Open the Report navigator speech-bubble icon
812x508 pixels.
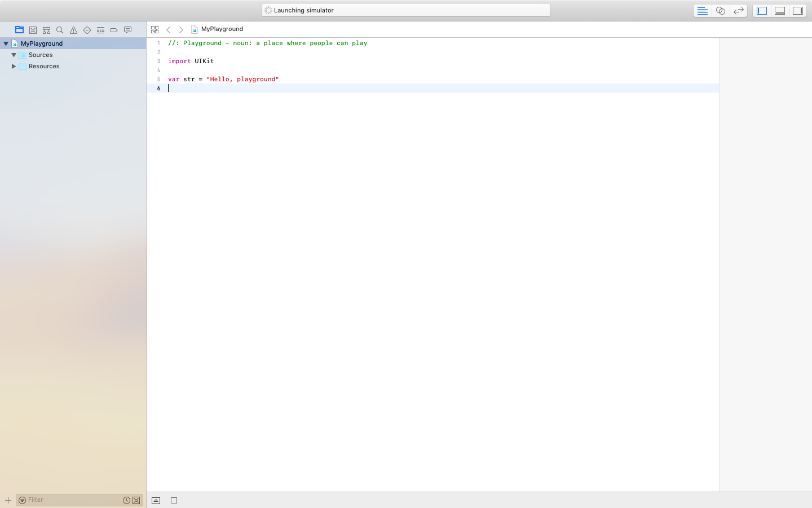pyautogui.click(x=127, y=30)
